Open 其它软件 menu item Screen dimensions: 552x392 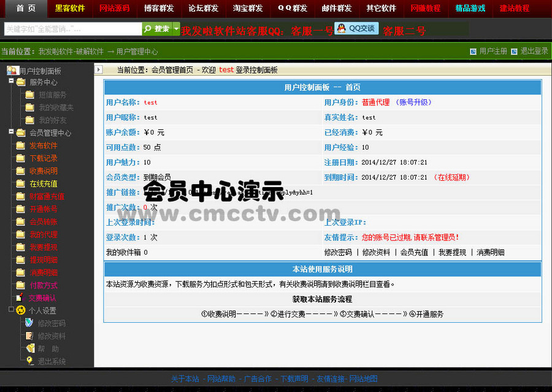[x=381, y=8]
